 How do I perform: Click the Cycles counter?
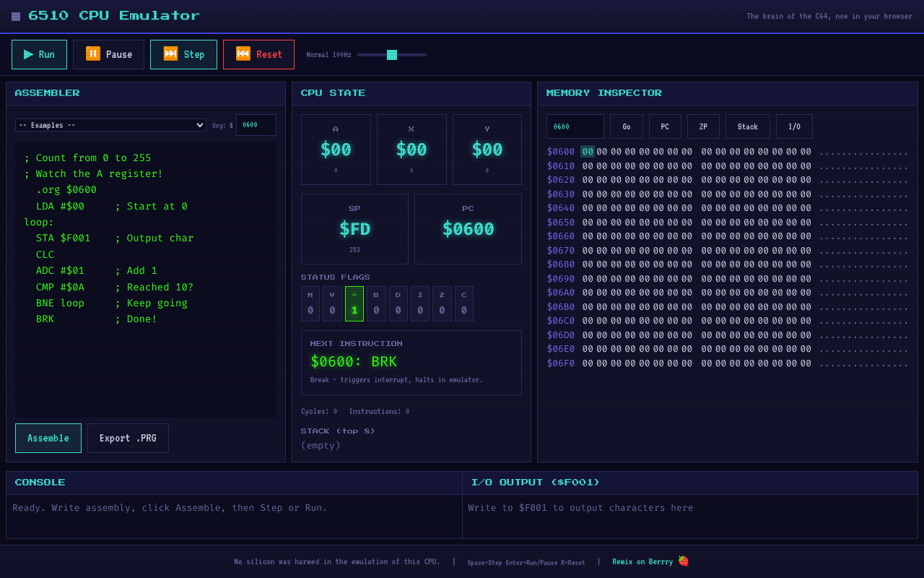319,411
